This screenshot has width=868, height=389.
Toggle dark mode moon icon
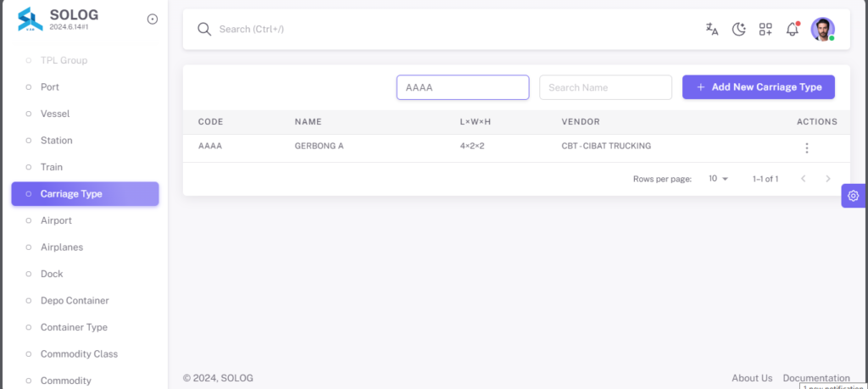click(738, 30)
